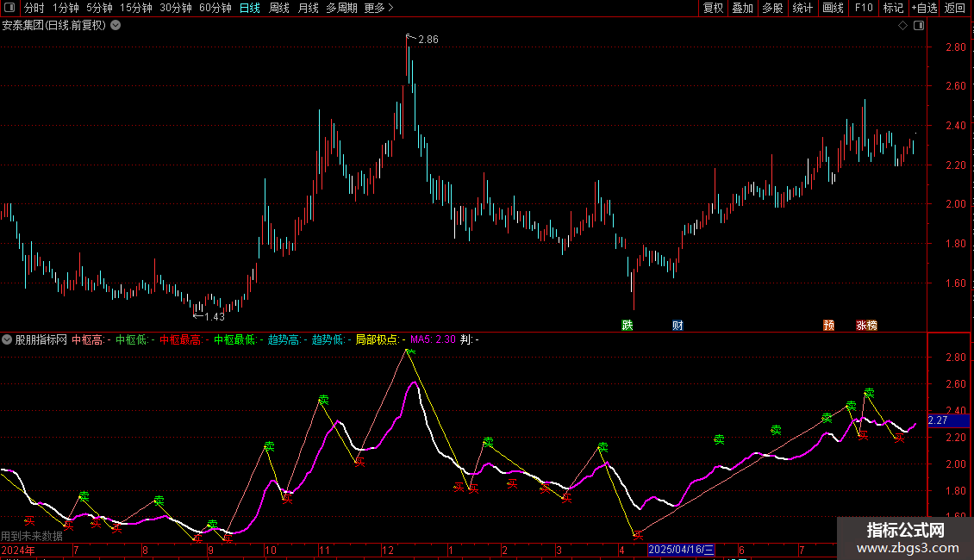The height and width of the screenshot is (560, 974).
Task: Click the 标记 mark button
Action: pyautogui.click(x=893, y=8)
